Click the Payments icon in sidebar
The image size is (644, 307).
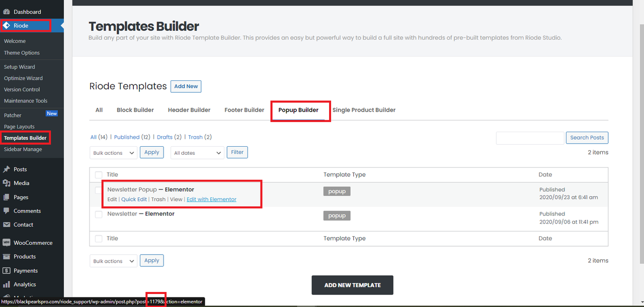(7, 271)
